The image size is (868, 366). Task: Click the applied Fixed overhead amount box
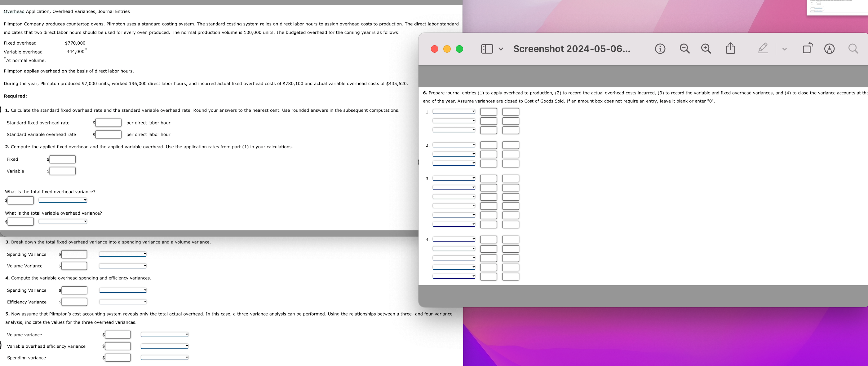(x=62, y=159)
